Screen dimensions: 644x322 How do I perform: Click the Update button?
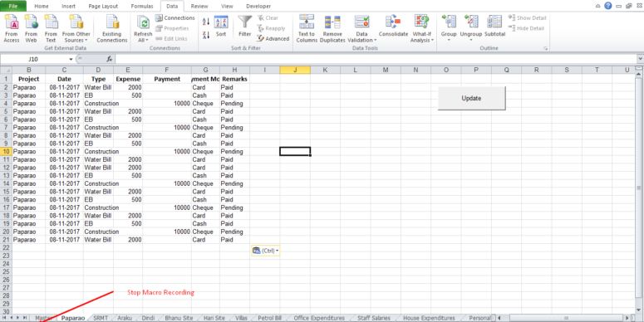[471, 99]
